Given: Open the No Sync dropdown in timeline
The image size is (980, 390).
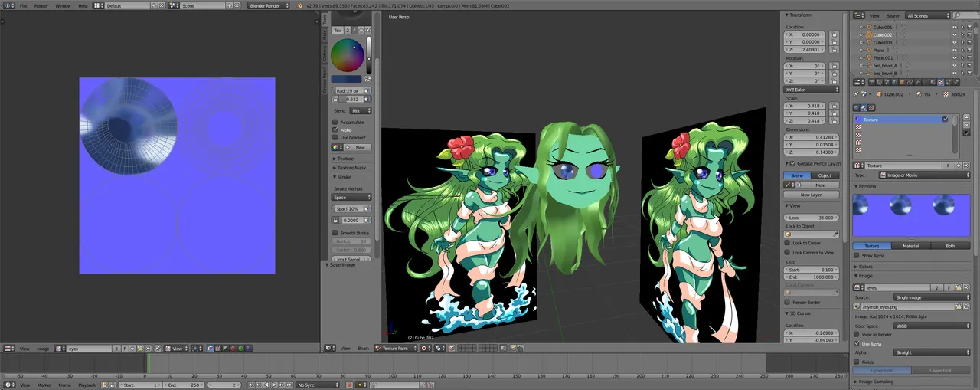Looking at the screenshot, I should [317, 385].
